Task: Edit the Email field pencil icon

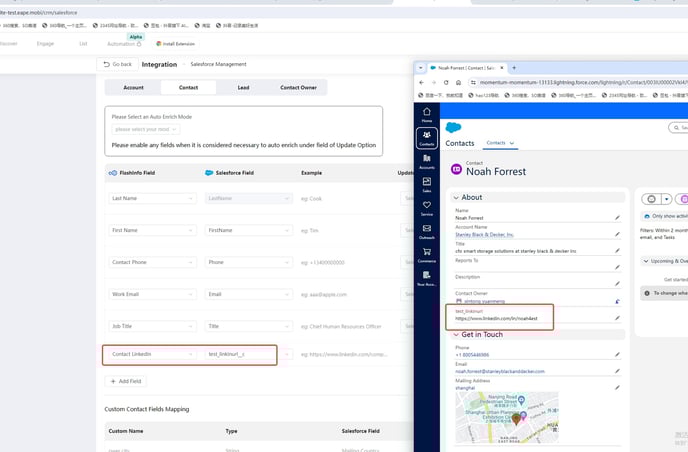Action: pyautogui.click(x=617, y=371)
